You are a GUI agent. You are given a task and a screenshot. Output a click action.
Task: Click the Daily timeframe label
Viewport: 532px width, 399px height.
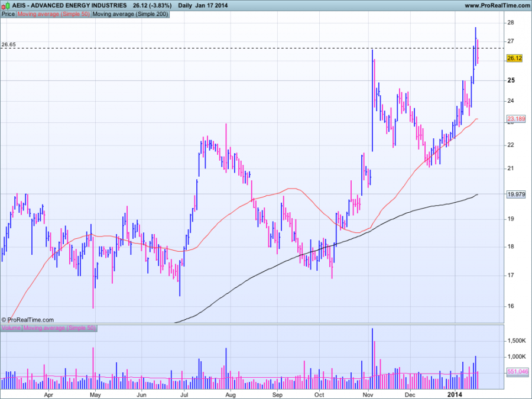pos(185,5)
